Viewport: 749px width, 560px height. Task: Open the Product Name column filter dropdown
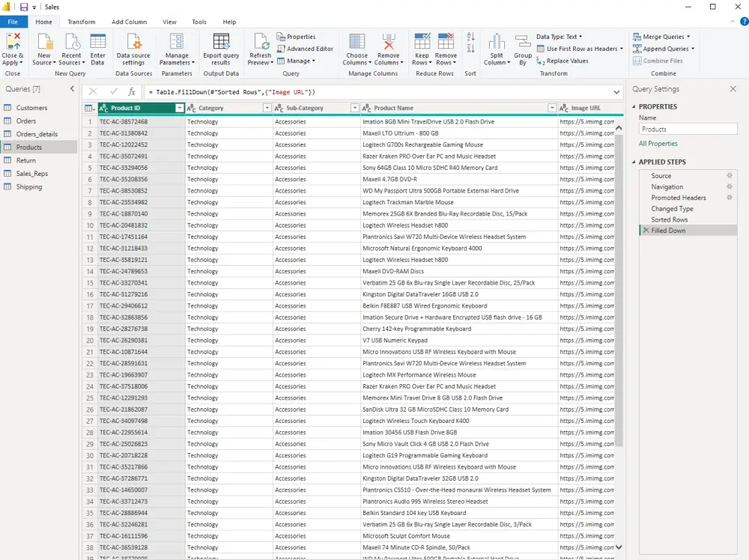552,109
